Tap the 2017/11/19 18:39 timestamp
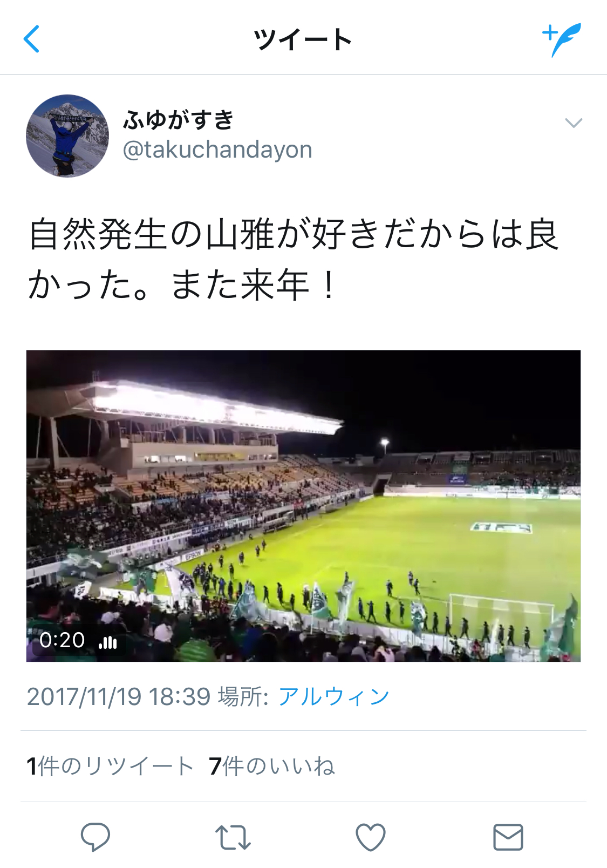This screenshot has height=868, width=607. pyautogui.click(x=119, y=696)
